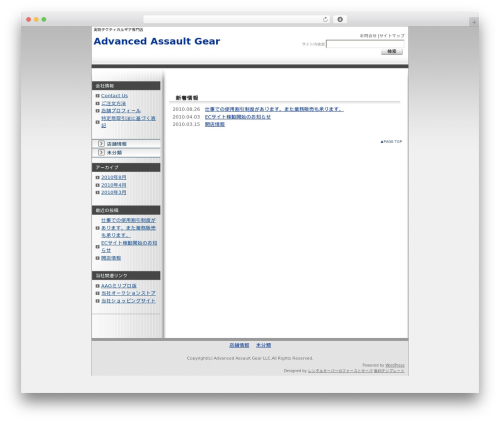The width and height of the screenshot is (500, 423).
Task: Click the macOS yellow minimize button
Action: (x=36, y=19)
